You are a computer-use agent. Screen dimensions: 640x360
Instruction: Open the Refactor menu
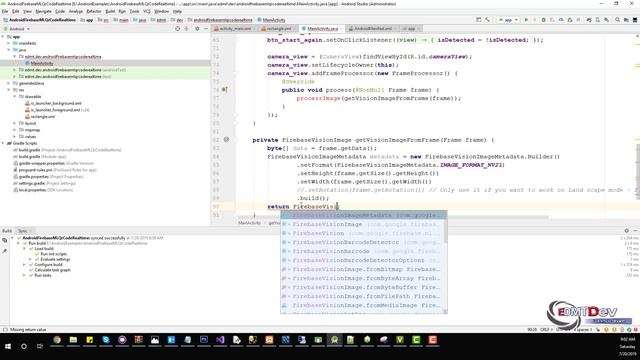point(93,11)
